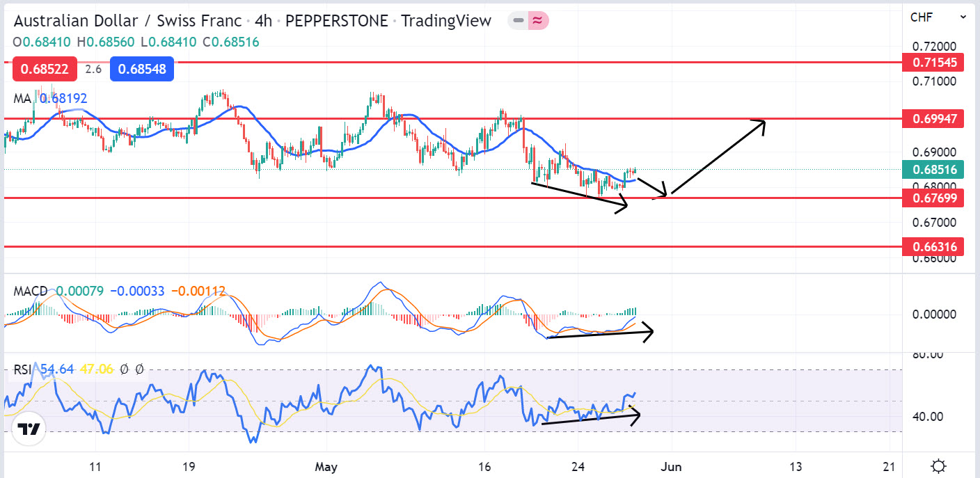Click the 4h interval label
Screen dimensions: 980x478
(263, 21)
